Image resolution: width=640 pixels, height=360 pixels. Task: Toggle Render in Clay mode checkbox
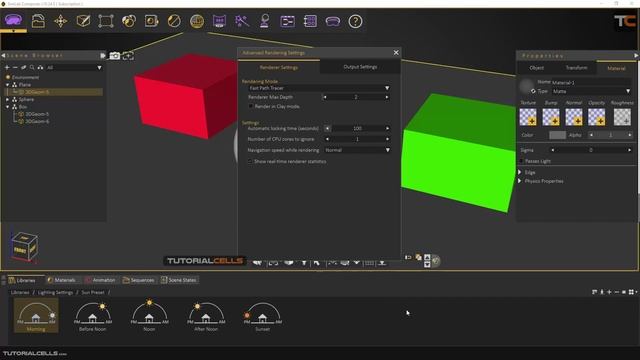(251, 106)
